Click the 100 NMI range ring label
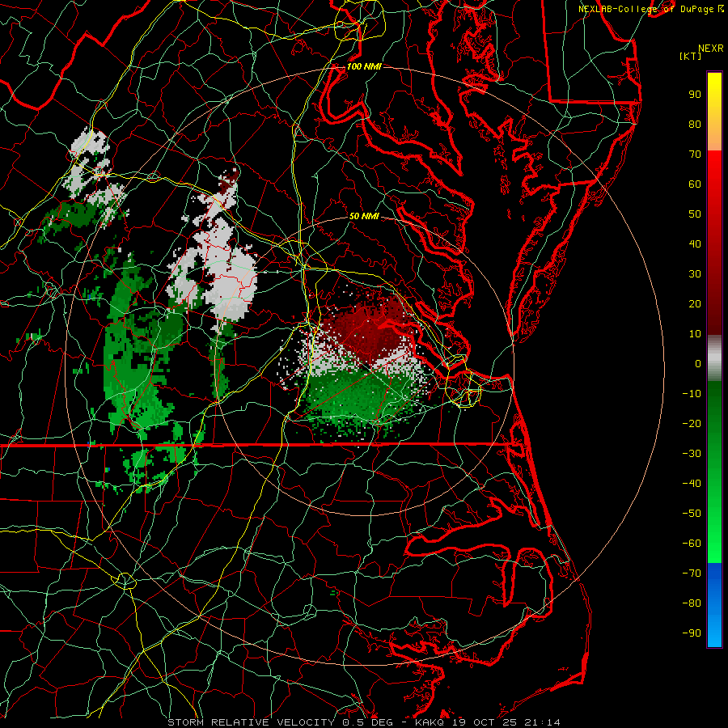The height and width of the screenshot is (728, 728). [x=364, y=66]
